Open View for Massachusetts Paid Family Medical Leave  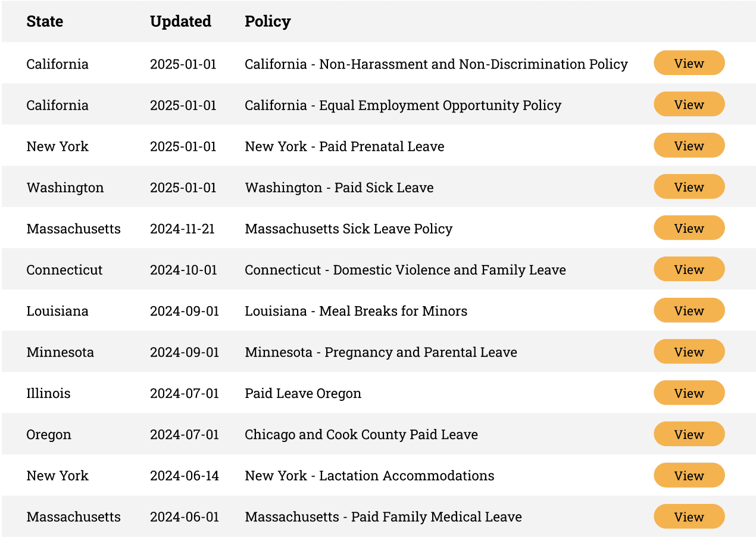pyautogui.click(x=689, y=516)
